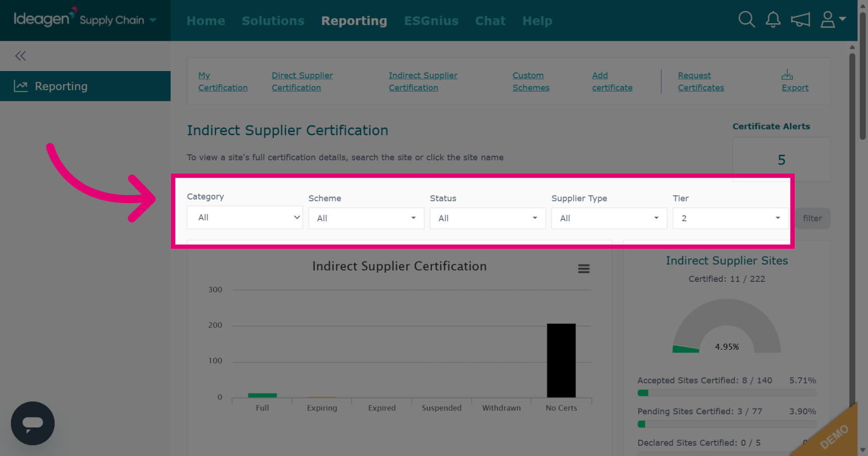This screenshot has width=868, height=456.
Task: Open the Scheme dropdown
Action: click(x=366, y=218)
